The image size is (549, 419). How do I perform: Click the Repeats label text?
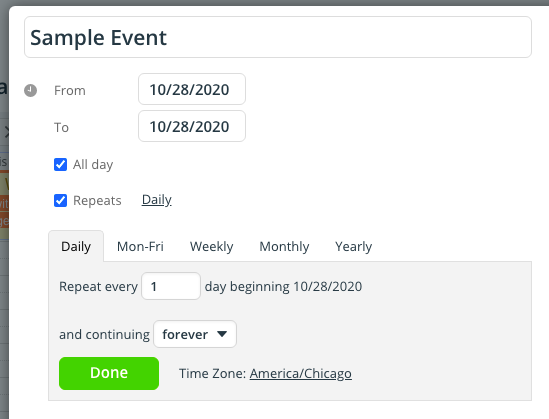pos(97,201)
